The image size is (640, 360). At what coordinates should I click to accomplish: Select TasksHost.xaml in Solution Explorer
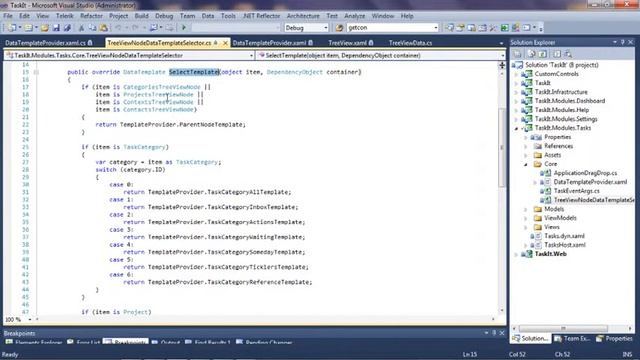click(x=564, y=245)
